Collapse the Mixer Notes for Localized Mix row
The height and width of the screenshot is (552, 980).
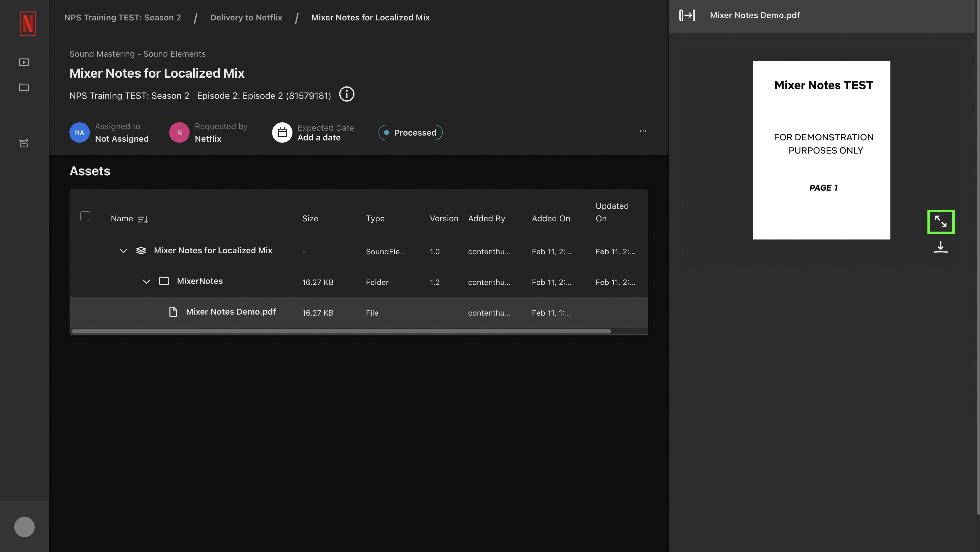[123, 251]
